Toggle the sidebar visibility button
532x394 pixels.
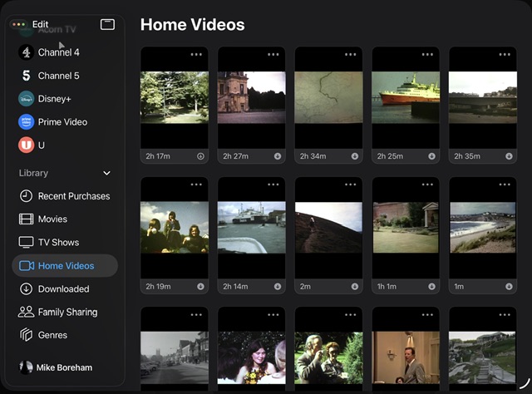pyautogui.click(x=107, y=24)
